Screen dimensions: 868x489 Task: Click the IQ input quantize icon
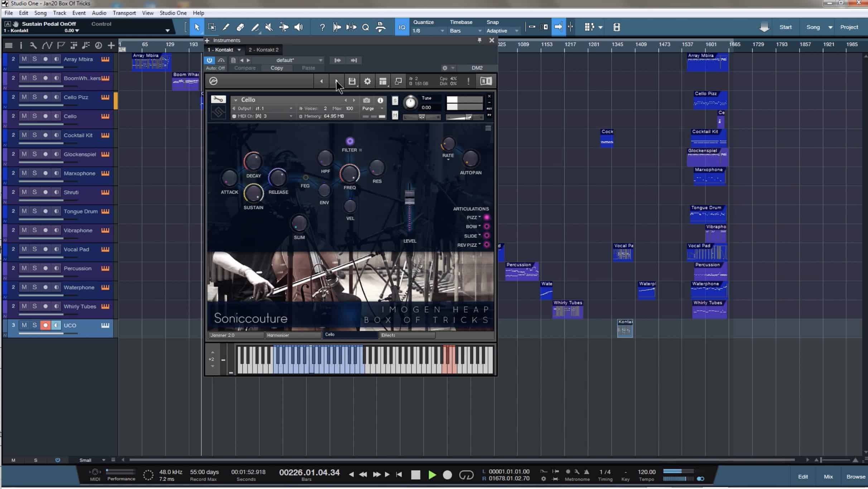tap(402, 27)
